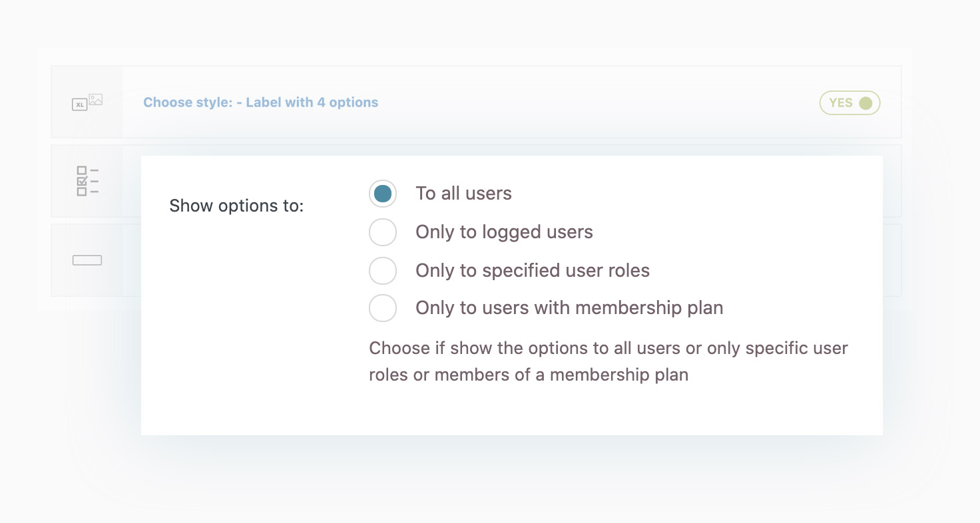Click the green knob of YES toggle
The width and height of the screenshot is (980, 523).
click(865, 103)
